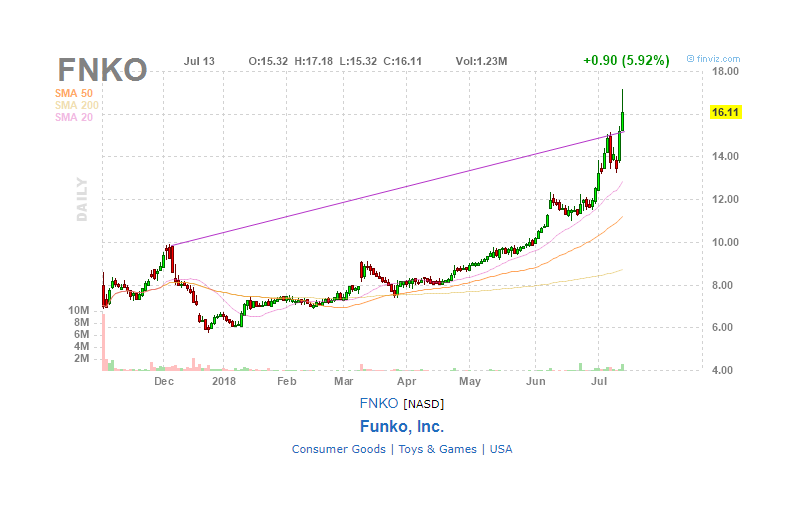Open the Toys & Games industry link
The image size is (805, 507).
(437, 449)
